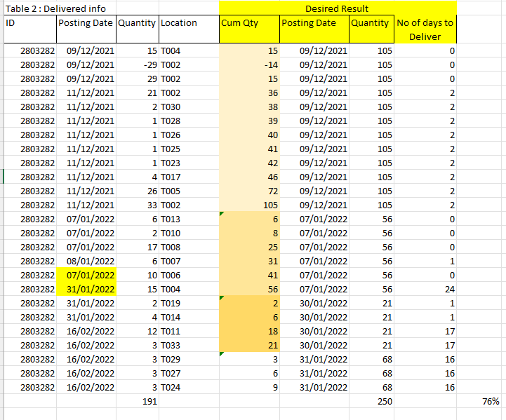Select the Quantity cell '-29'
The width and height of the screenshot is (506, 420).
(138, 65)
